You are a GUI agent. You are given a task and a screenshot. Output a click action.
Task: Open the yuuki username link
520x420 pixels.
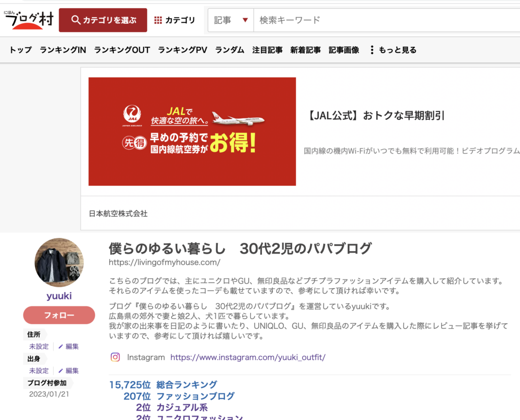point(59,296)
